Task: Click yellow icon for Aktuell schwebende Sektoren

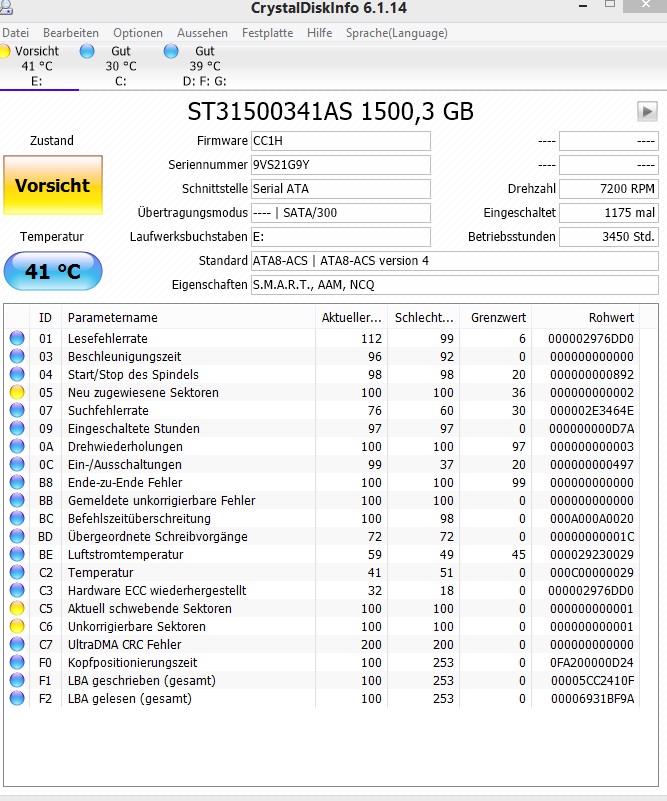Action: click(17, 608)
